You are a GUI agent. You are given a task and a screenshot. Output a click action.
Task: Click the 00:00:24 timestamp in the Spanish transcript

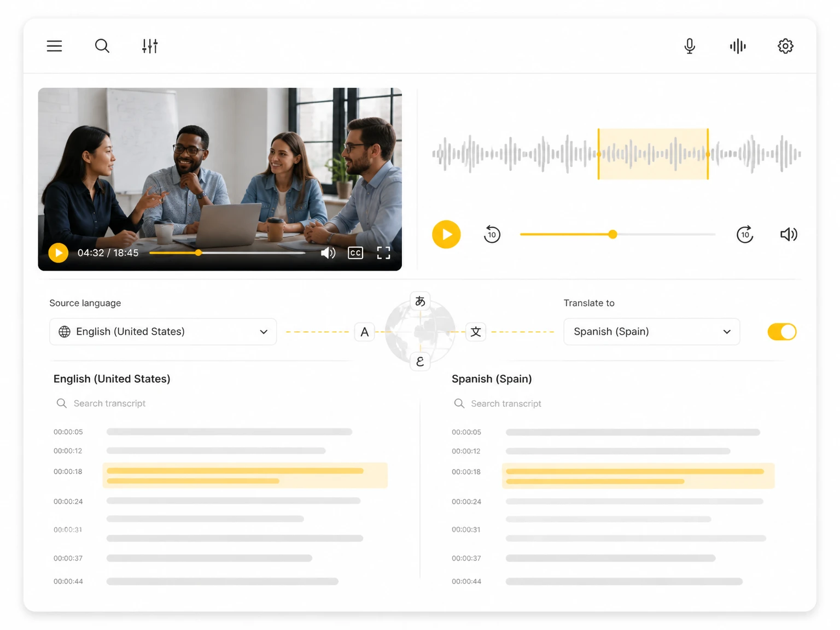tap(466, 501)
